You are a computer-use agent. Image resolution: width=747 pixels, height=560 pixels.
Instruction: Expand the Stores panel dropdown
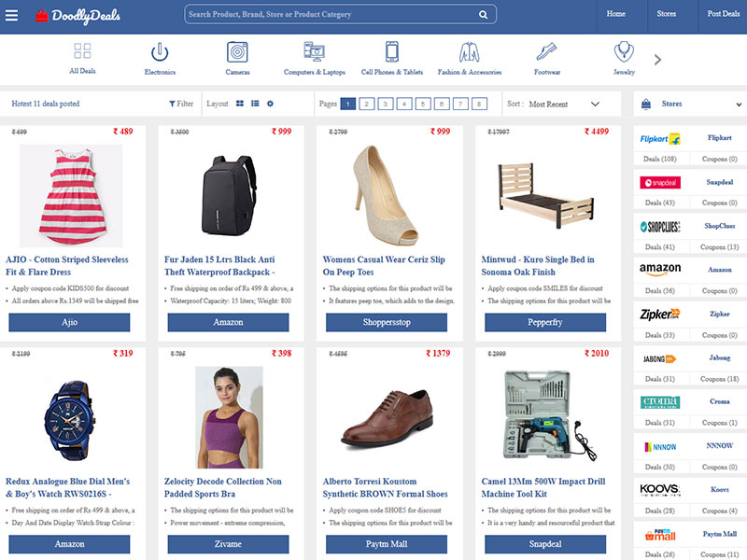(739, 105)
